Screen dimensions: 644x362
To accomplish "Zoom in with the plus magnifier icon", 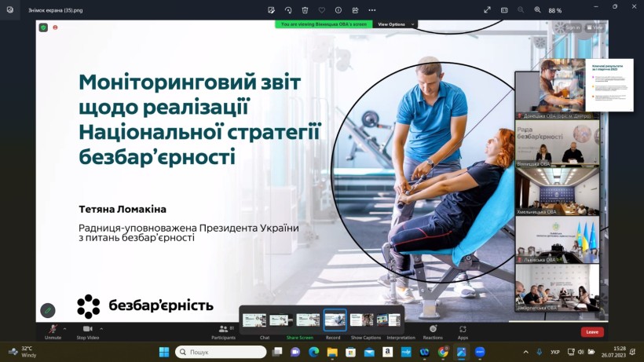I will click(x=537, y=10).
